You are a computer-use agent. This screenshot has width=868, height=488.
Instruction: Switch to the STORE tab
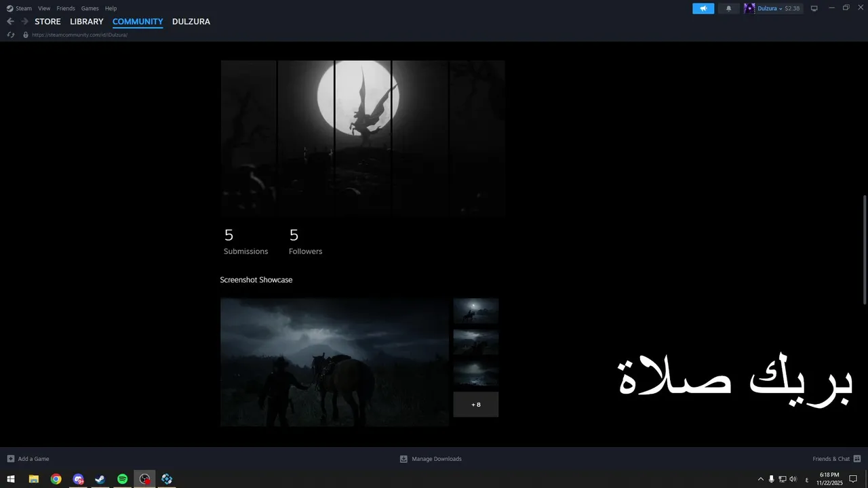[x=47, y=22]
